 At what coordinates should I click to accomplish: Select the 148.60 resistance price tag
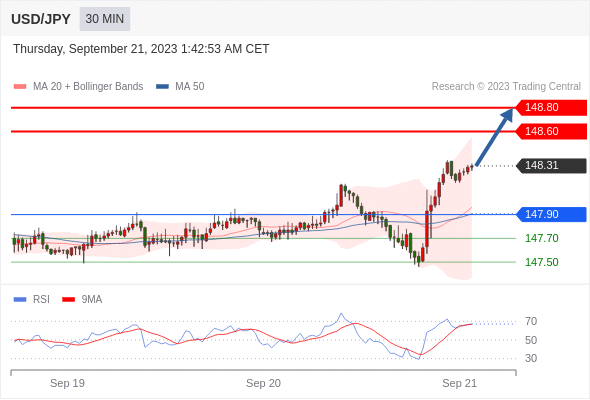click(551, 131)
